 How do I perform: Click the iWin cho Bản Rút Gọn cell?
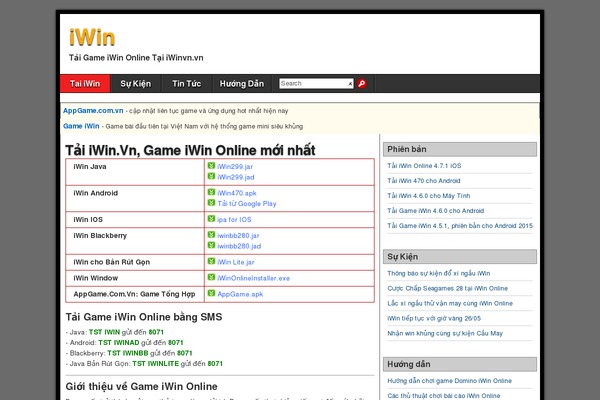coord(135,262)
